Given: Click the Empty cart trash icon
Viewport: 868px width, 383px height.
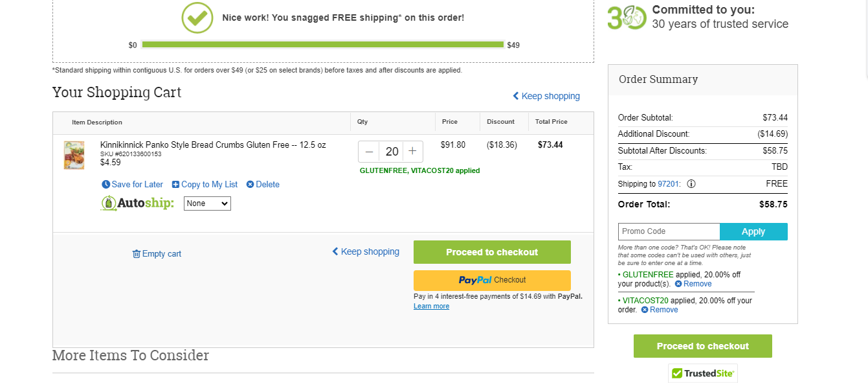Looking at the screenshot, I should [137, 254].
